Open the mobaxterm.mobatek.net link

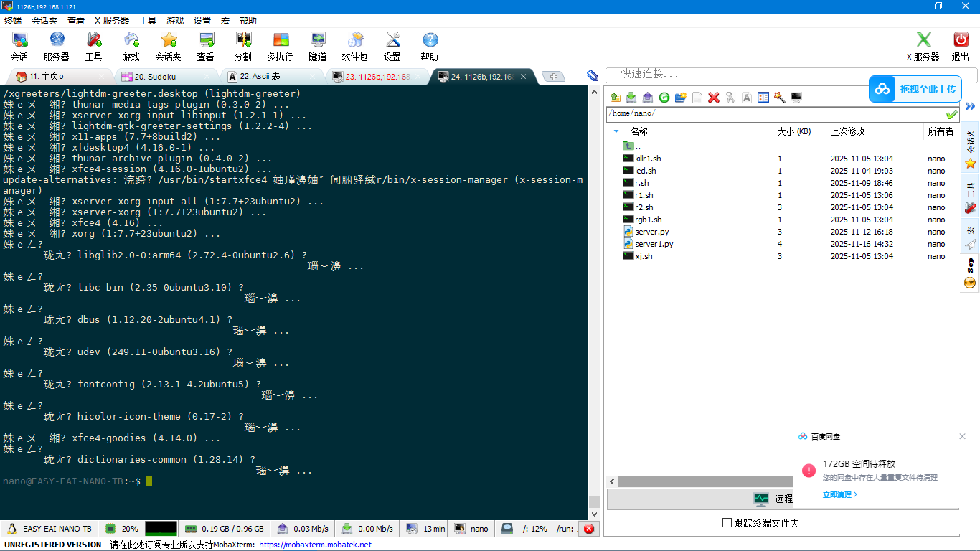tap(315, 545)
